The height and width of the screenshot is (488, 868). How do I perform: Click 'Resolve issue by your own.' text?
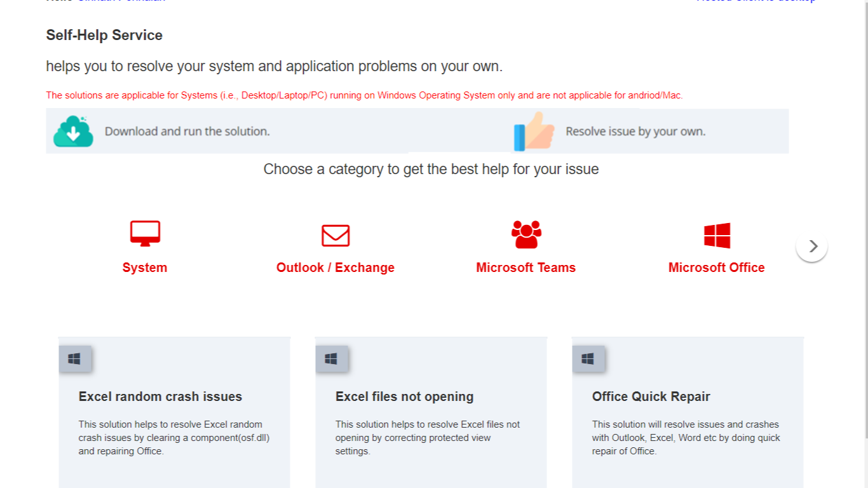pyautogui.click(x=635, y=132)
